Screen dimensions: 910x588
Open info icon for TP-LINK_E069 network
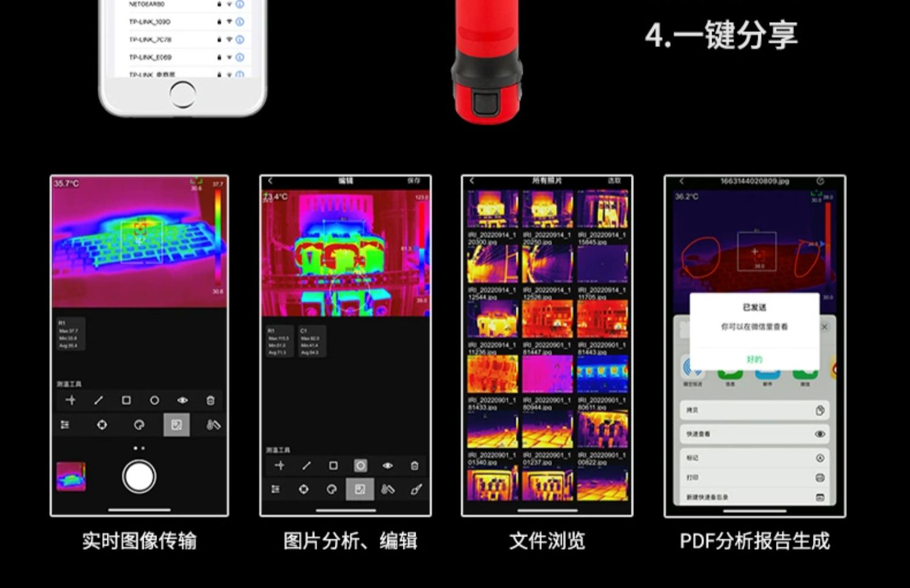[240, 57]
